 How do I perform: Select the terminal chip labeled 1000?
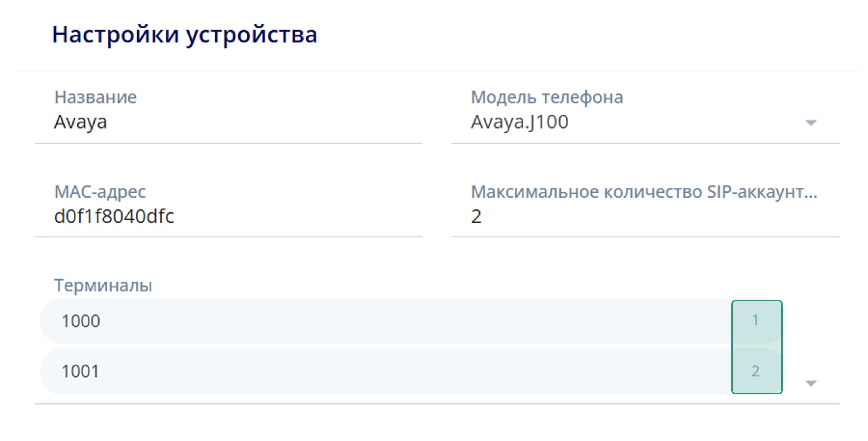pyautogui.click(x=81, y=320)
